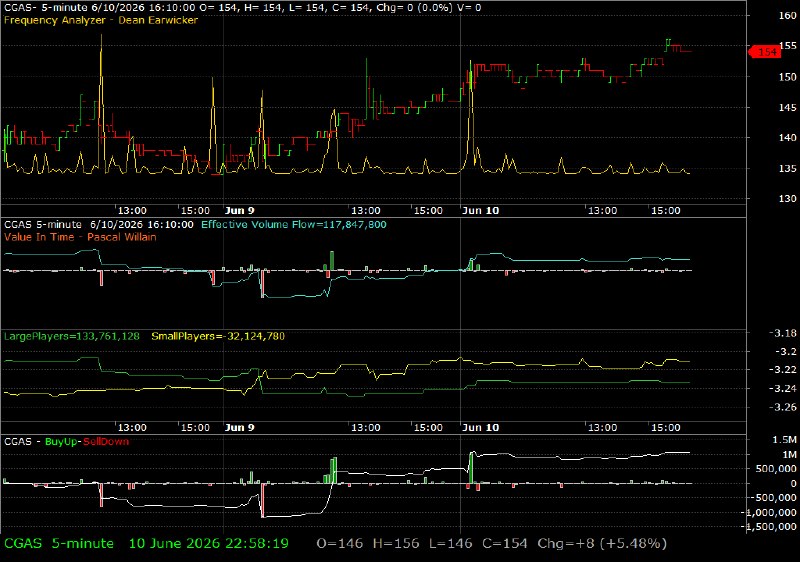Click the -3.26 value on players axis
The height and width of the screenshot is (562, 800).
783,407
